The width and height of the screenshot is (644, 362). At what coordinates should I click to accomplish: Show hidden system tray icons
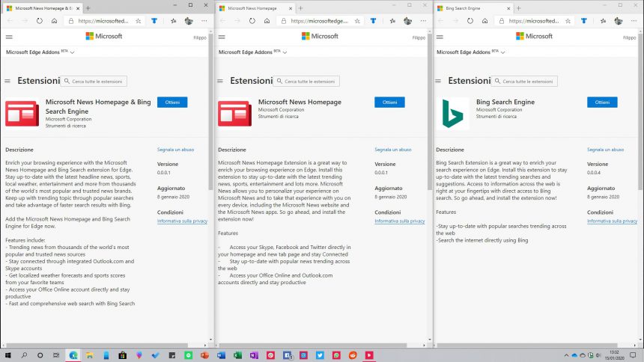566,355
